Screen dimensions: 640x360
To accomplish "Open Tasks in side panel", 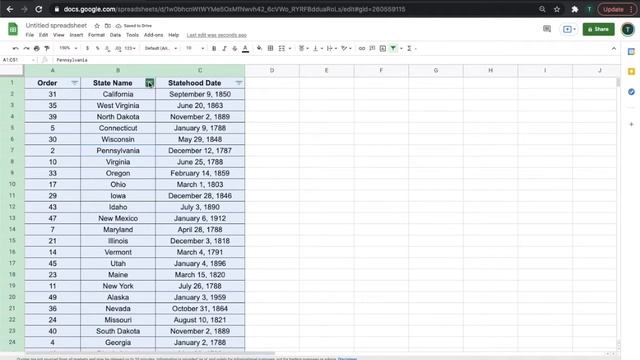I will [x=631, y=91].
